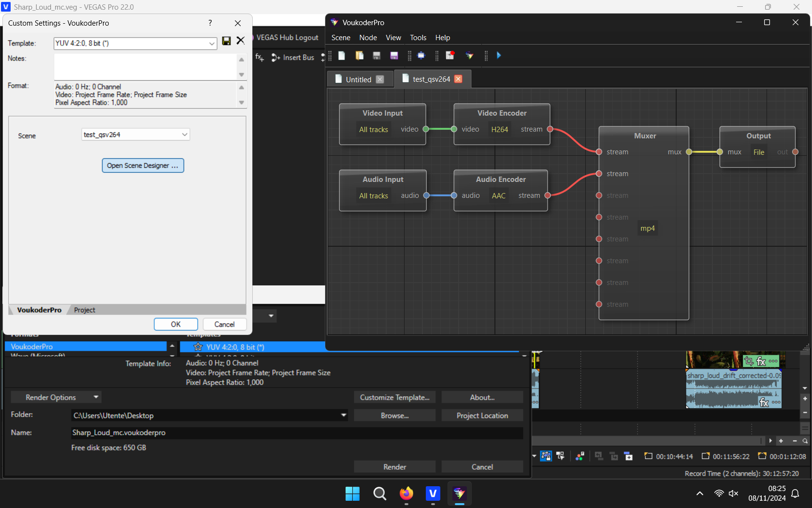Open the Scene dropdown showing test_qsv264
Screen dimensions: 812x508
coord(184,134)
